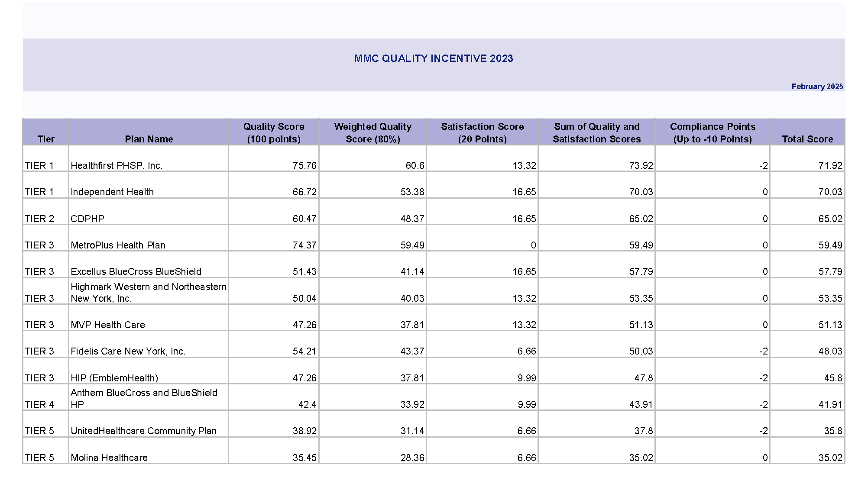Click total score 35.02 for Molina
The height and width of the screenshot is (490, 868).
830,458
